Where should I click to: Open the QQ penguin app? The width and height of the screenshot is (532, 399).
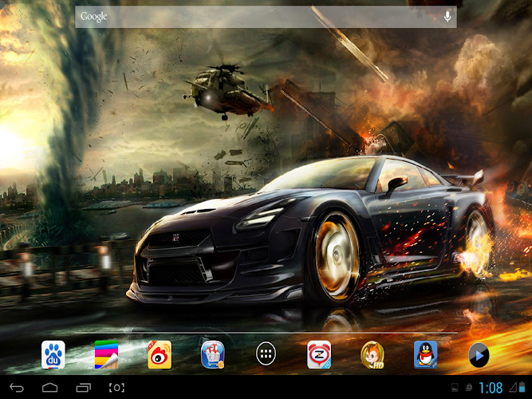(x=425, y=354)
